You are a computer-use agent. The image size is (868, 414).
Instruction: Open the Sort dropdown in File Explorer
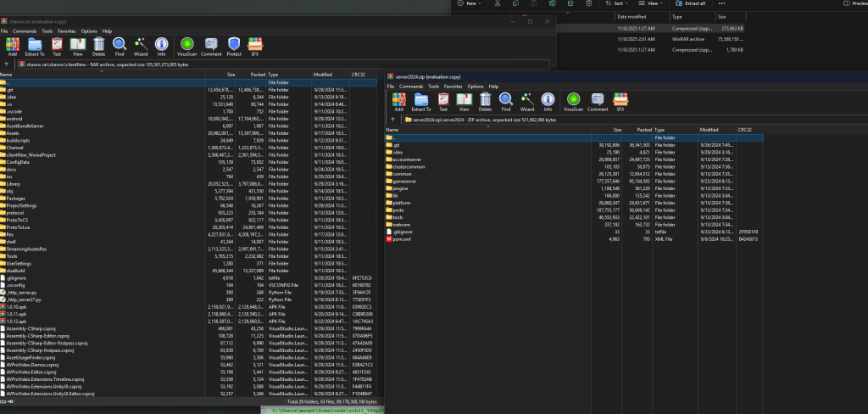(x=620, y=4)
